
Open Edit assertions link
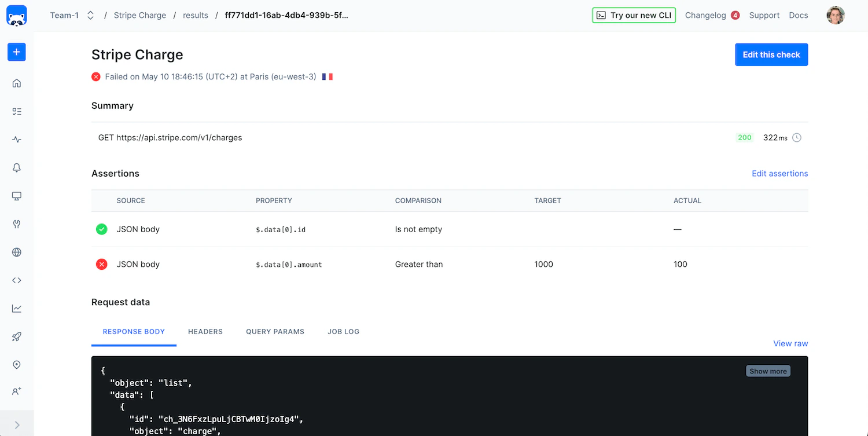(779, 173)
